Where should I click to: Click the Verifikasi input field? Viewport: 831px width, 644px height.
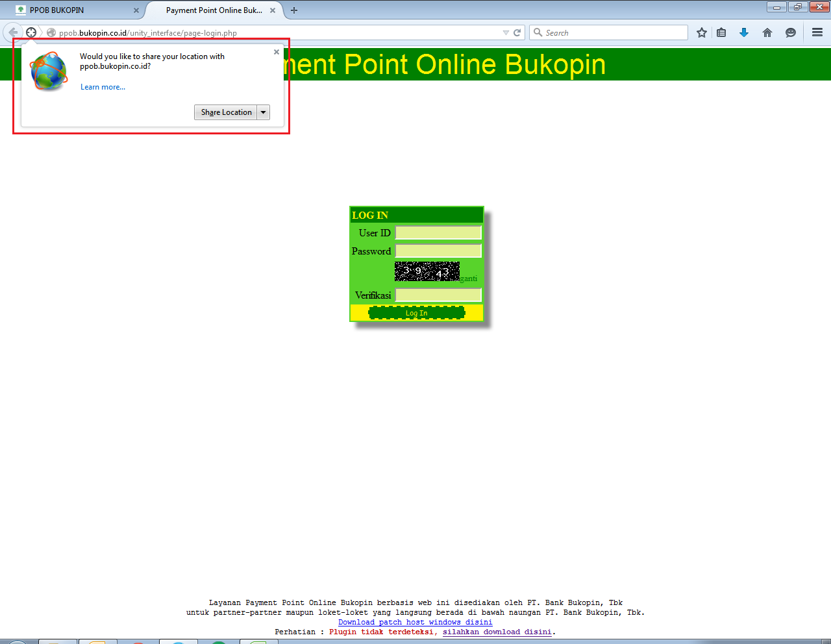pos(438,295)
